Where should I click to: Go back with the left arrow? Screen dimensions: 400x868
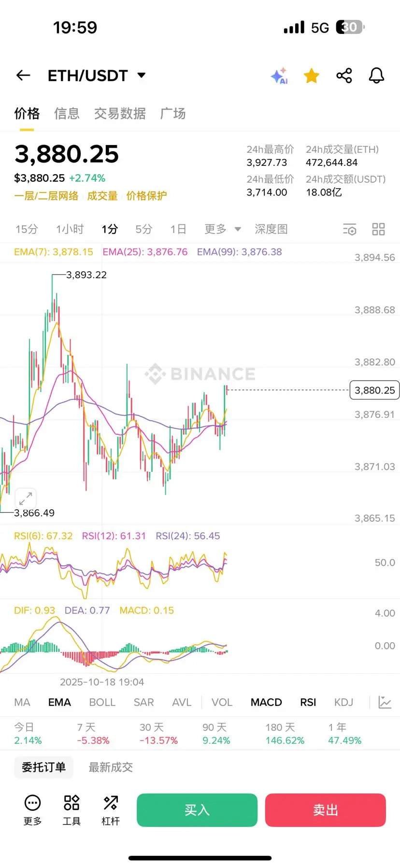point(23,75)
